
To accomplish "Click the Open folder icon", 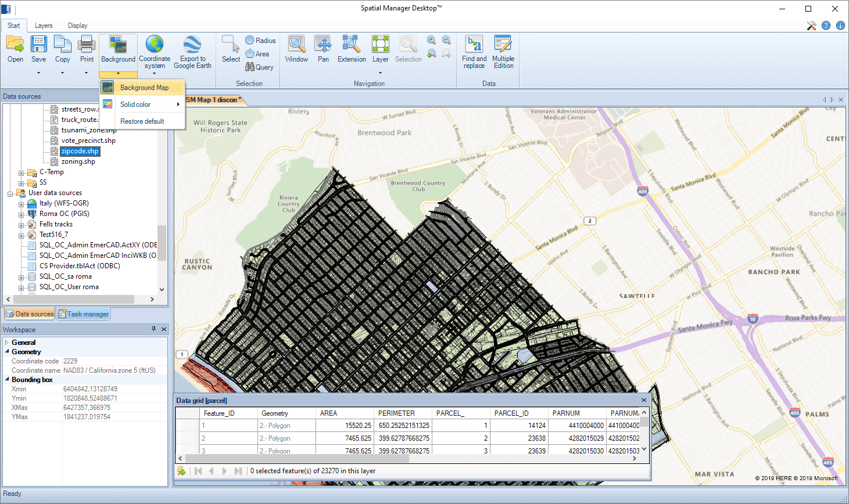I will tap(15, 44).
